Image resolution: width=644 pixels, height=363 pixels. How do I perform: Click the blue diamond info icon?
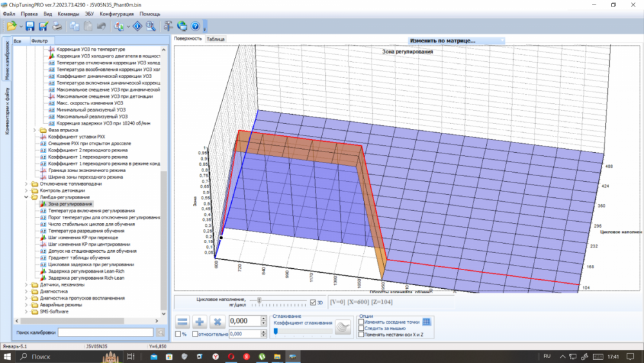(x=137, y=26)
